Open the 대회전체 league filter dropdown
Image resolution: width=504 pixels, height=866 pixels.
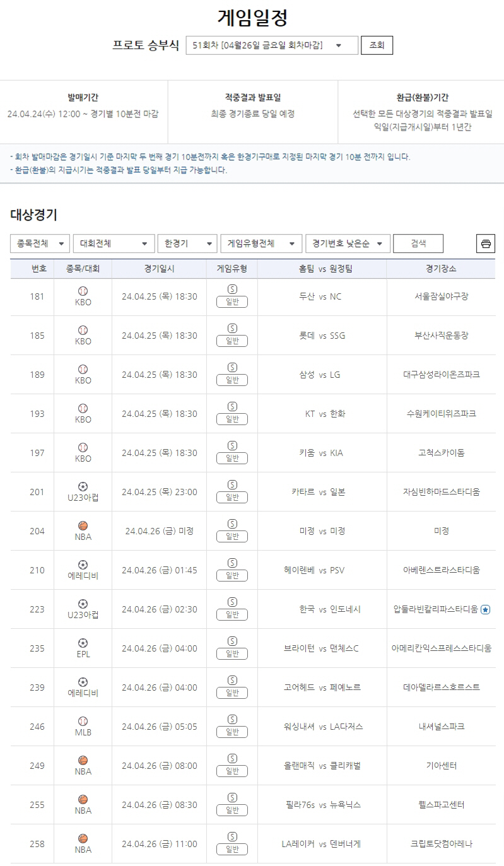click(x=114, y=243)
